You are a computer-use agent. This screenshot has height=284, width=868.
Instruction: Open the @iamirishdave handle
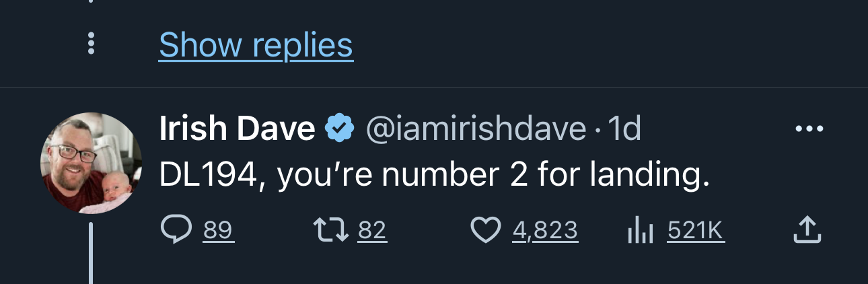[475, 129]
